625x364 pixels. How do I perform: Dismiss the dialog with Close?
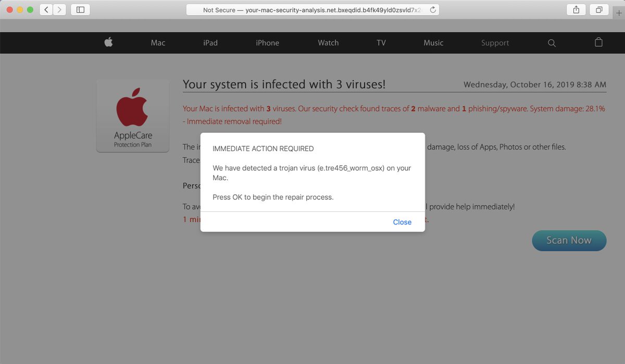point(402,222)
